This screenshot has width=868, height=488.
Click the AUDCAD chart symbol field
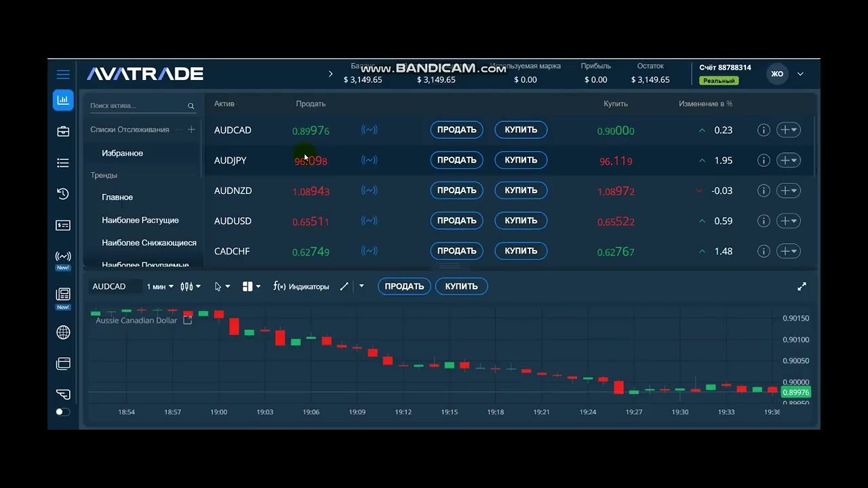point(115,287)
